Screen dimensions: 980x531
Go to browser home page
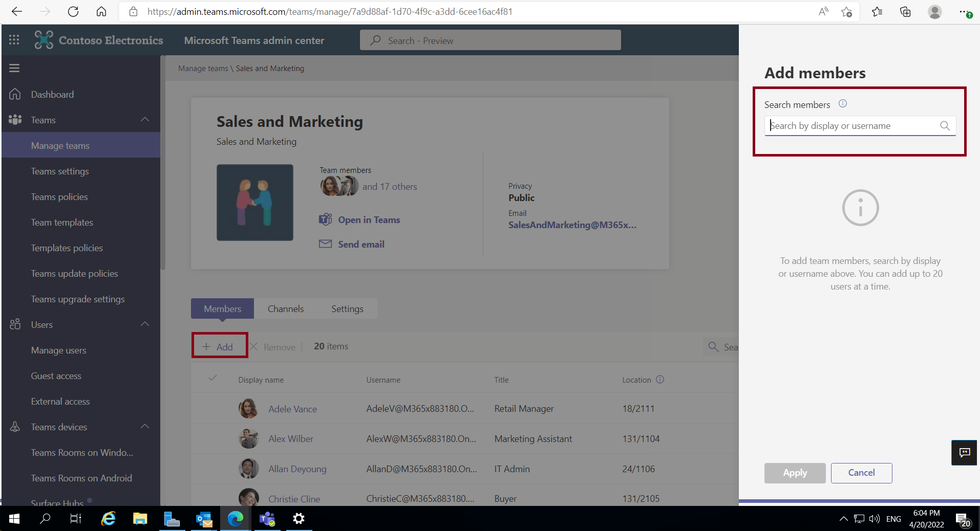click(x=101, y=12)
